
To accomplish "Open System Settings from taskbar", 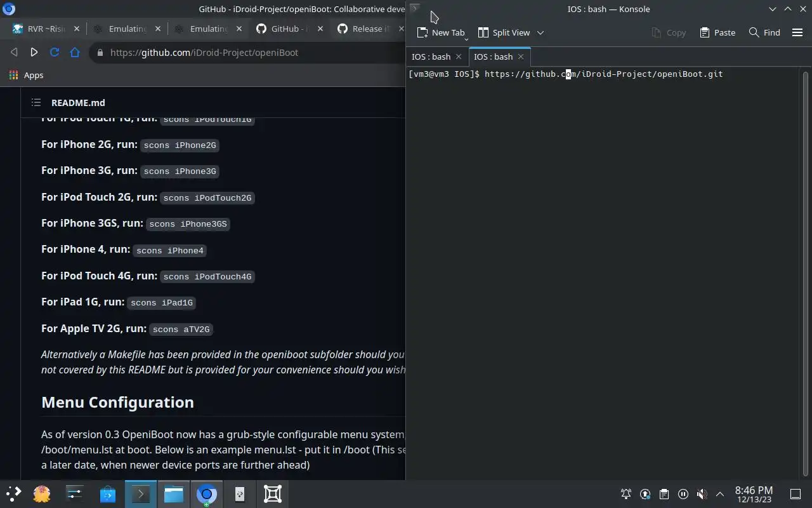I will [x=75, y=493].
